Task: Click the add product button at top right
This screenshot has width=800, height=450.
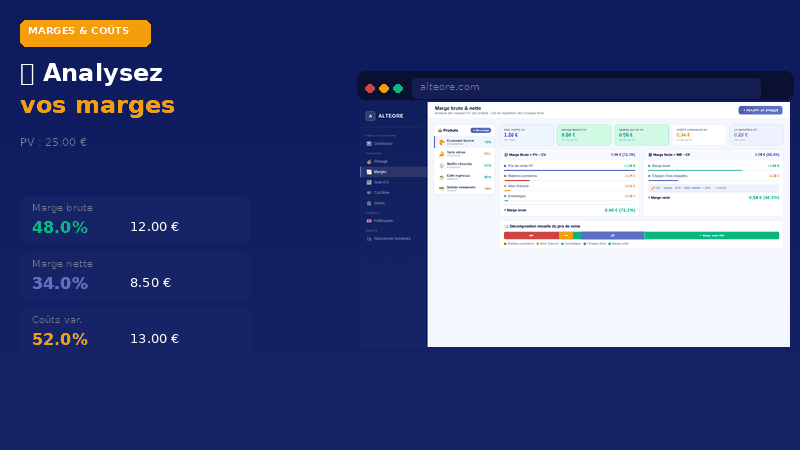Action: (x=760, y=111)
